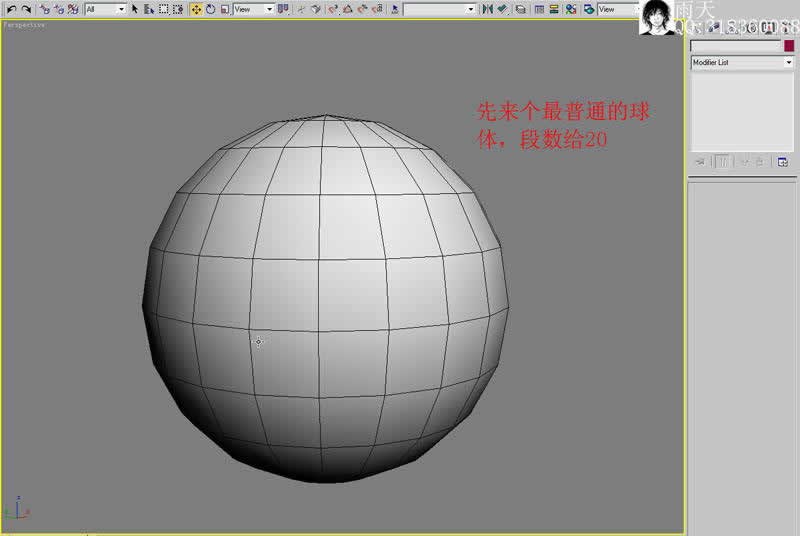Image resolution: width=800 pixels, height=536 pixels.
Task: Click the Align tool icon
Action: tap(503, 9)
